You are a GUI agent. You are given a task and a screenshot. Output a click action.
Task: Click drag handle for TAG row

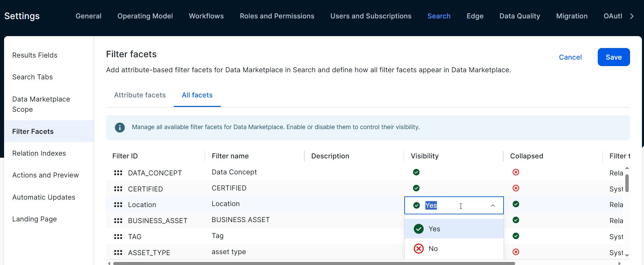pos(118,236)
